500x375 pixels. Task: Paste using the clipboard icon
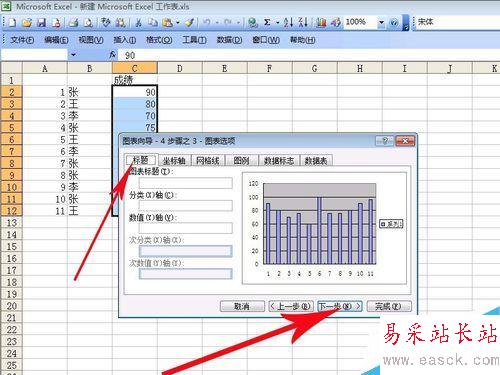coord(167,22)
